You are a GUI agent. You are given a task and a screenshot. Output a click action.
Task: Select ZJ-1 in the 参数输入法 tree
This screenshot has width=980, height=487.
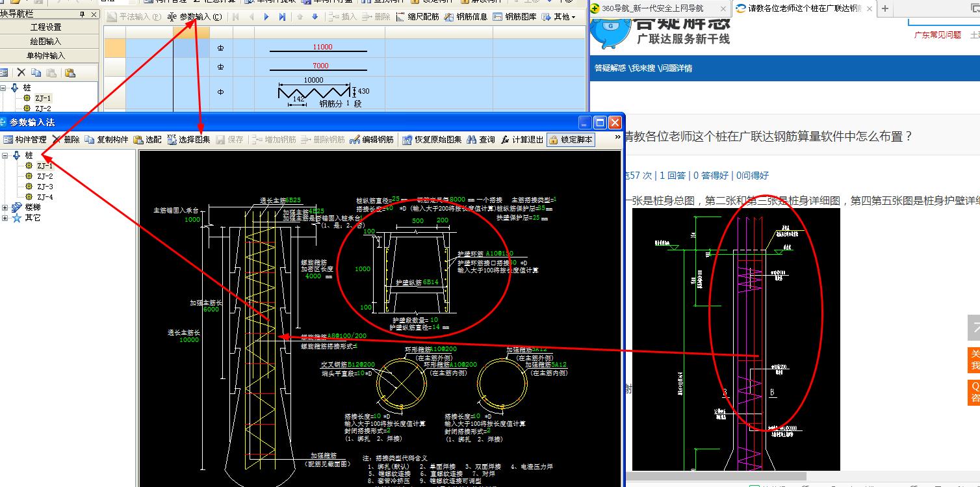(x=45, y=166)
